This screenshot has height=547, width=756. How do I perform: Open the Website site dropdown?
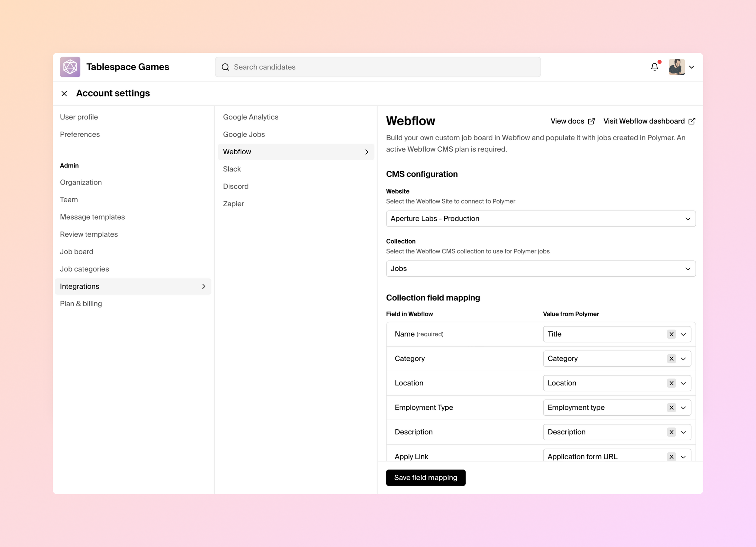coord(541,219)
